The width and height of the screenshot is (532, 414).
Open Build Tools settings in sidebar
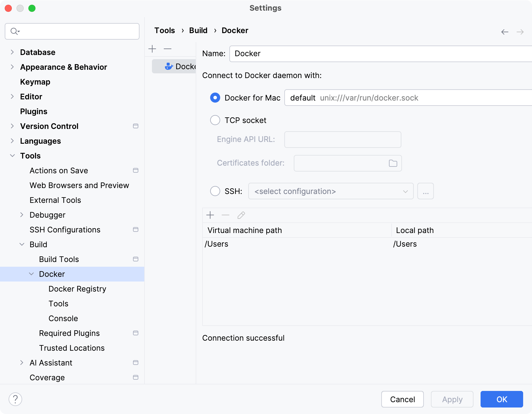(59, 259)
